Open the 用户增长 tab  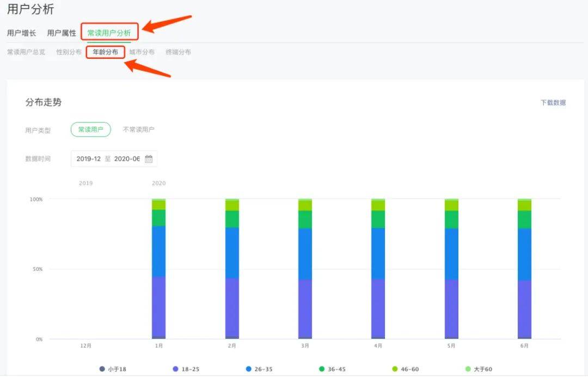(21, 33)
